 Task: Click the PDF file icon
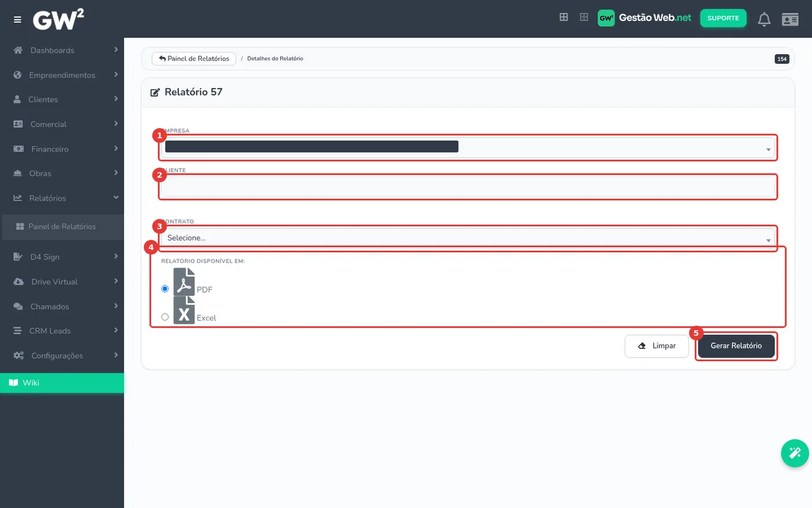click(184, 282)
